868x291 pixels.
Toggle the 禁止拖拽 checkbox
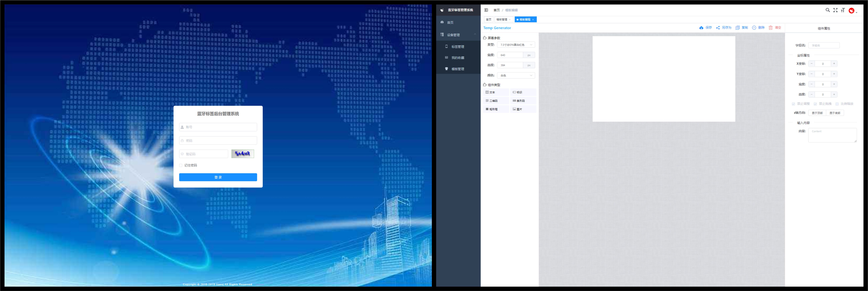tap(815, 104)
